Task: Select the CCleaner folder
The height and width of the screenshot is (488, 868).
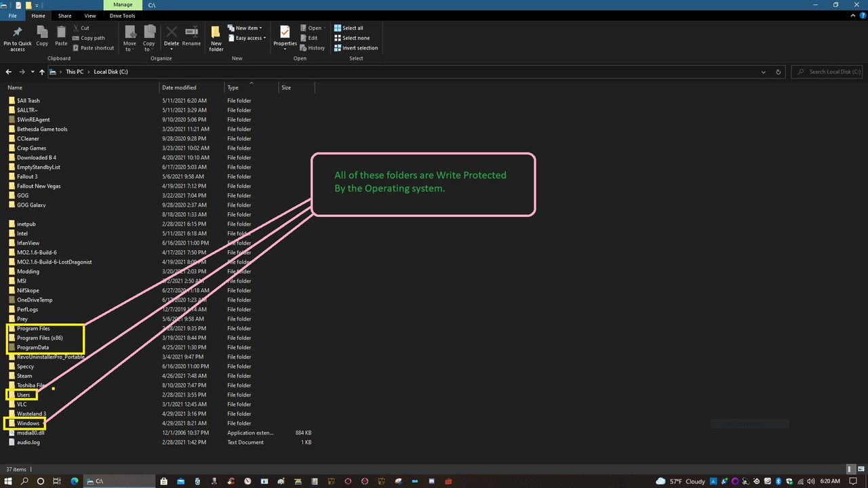Action: point(28,138)
